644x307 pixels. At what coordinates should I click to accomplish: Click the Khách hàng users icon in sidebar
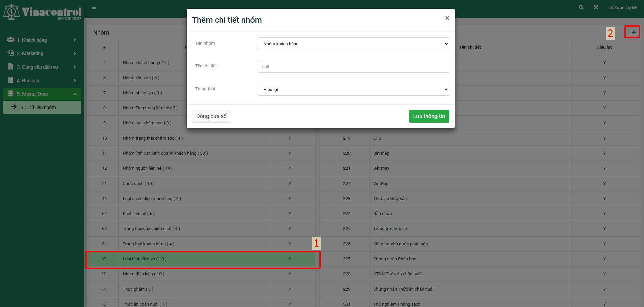tap(10, 40)
